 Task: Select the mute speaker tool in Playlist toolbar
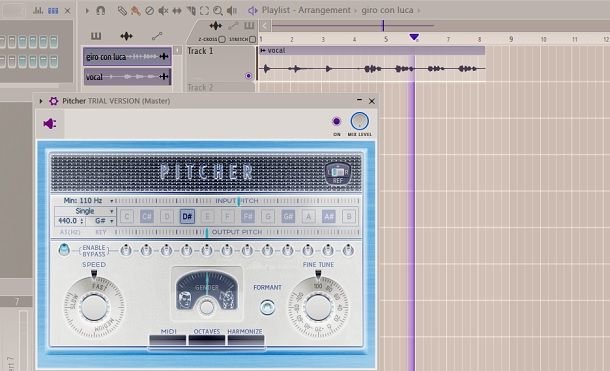163,10
